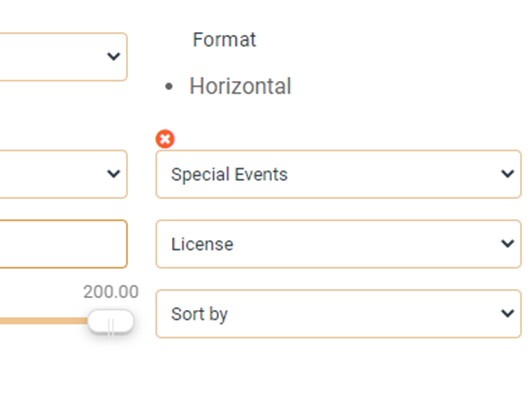Screen dimensions: 531x401
Task: Click the License placeholder text
Action: tap(202, 244)
